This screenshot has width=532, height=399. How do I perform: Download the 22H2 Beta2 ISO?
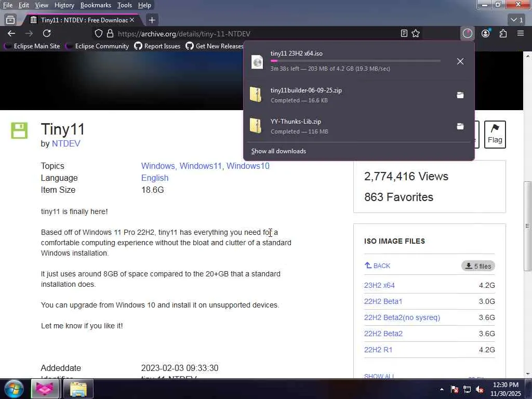point(383,334)
